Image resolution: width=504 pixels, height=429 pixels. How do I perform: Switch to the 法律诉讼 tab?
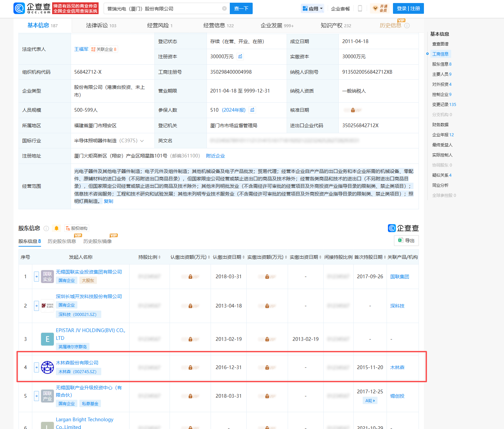pos(101,25)
